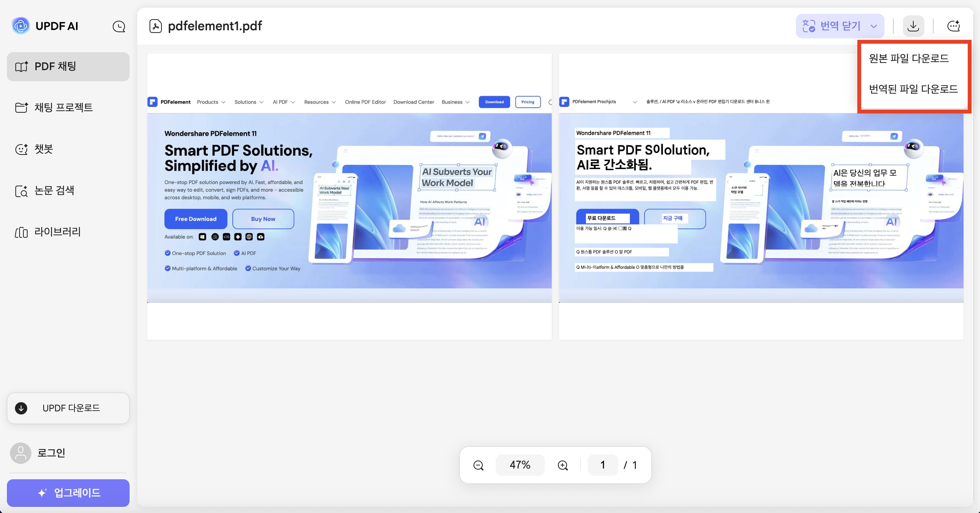Open 채팅 프로젝트 in the sidebar
The height and width of the screenshot is (513, 980).
tap(68, 107)
